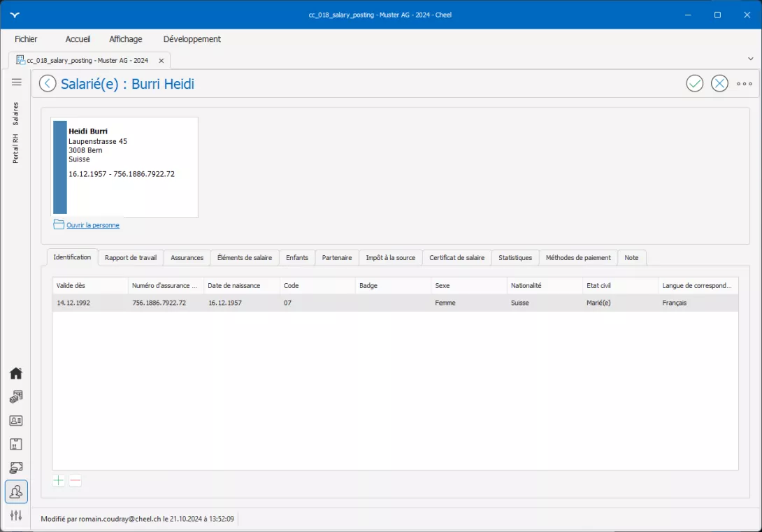Add a new identification row with plus

coord(58,480)
